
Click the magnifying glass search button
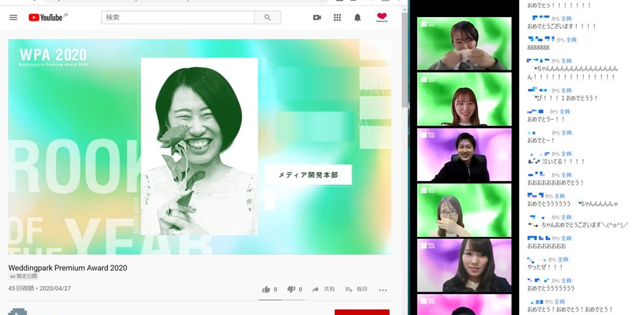[x=267, y=17]
